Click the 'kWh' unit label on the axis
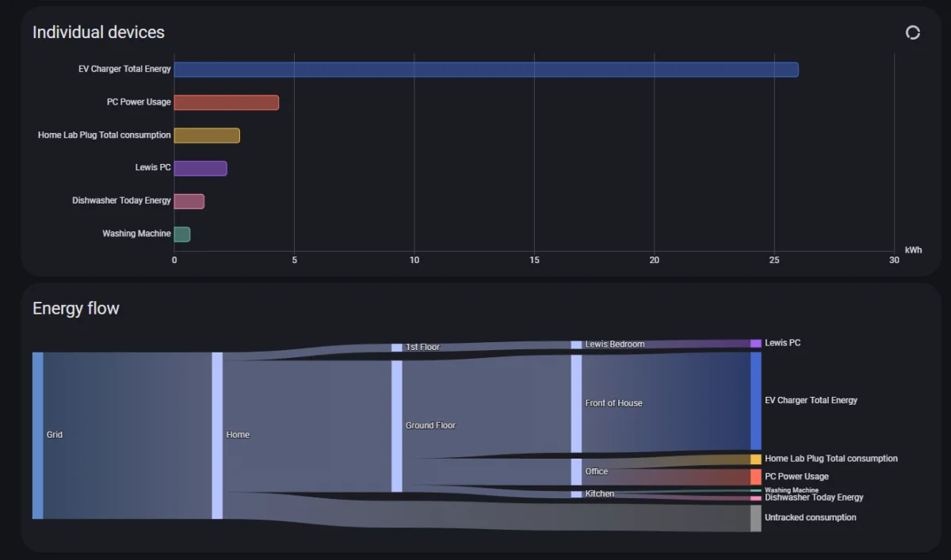This screenshot has width=951, height=560. coord(913,250)
